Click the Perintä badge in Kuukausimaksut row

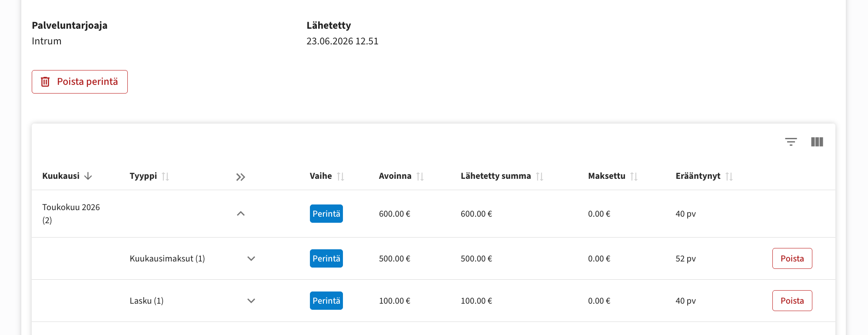pos(326,258)
